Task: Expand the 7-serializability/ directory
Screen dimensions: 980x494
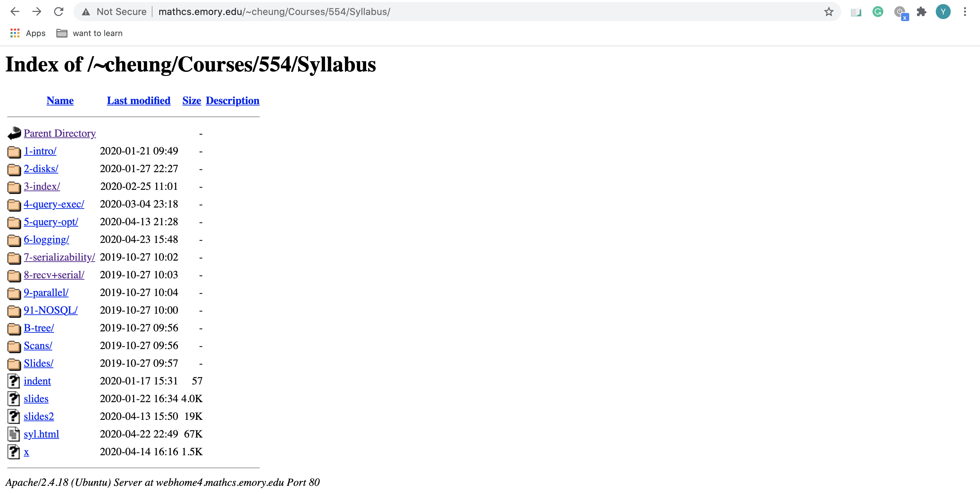Action: point(59,257)
